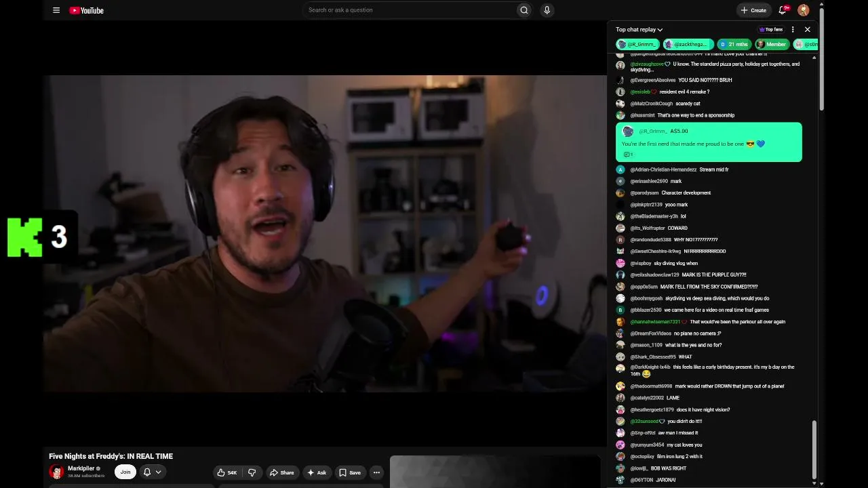This screenshot has width=868, height=488.
Task: Open subscription notification bell dropdown
Action: pyautogui.click(x=153, y=472)
